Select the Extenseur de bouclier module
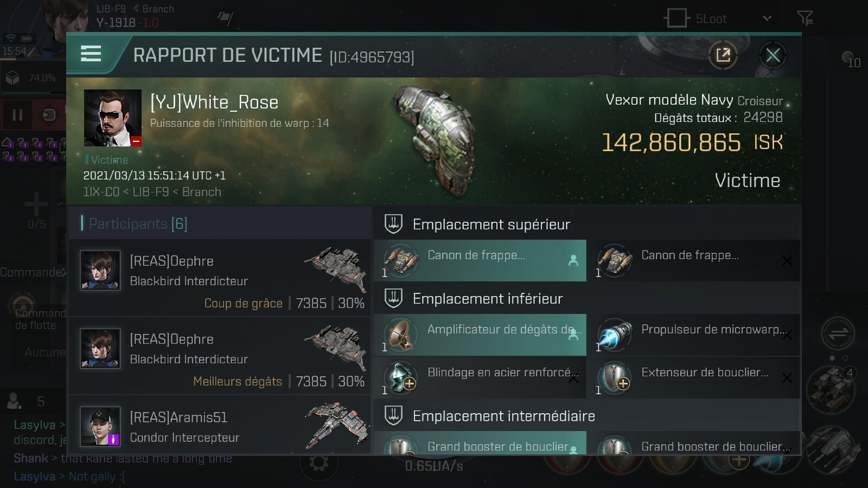Viewport: 868px width, 488px height. click(694, 377)
